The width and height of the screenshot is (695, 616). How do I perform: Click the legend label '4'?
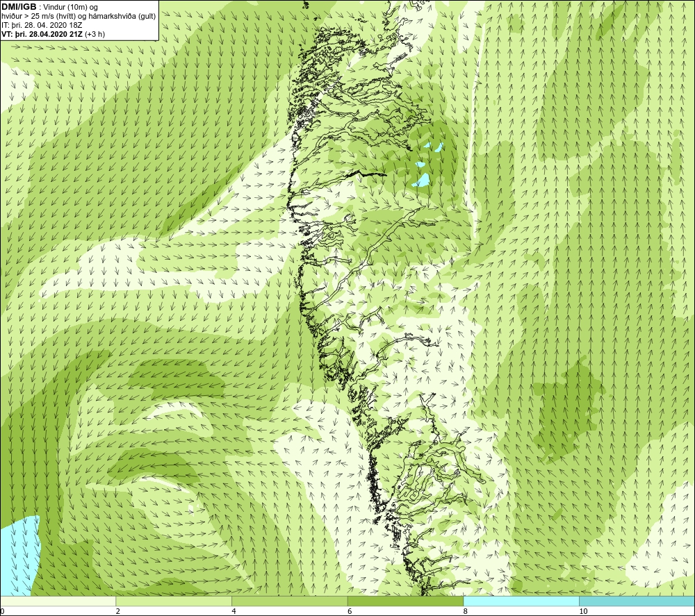pos(234,611)
